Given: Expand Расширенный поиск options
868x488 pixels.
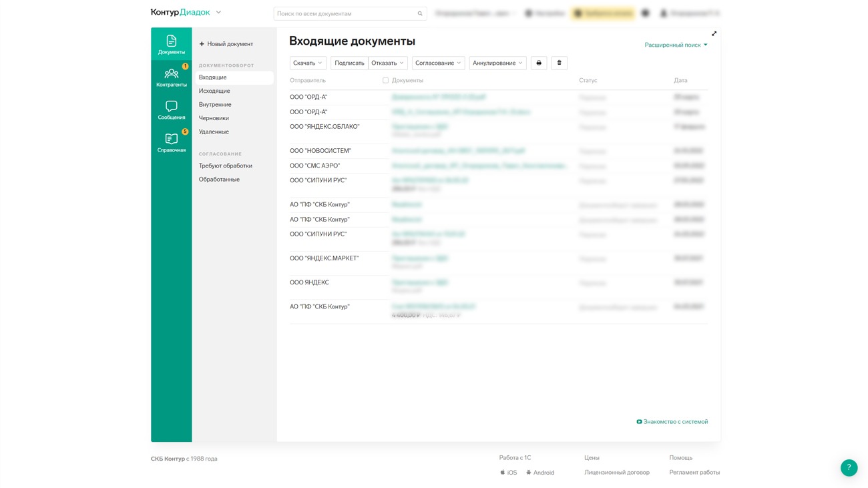Looking at the screenshot, I should click(x=676, y=45).
